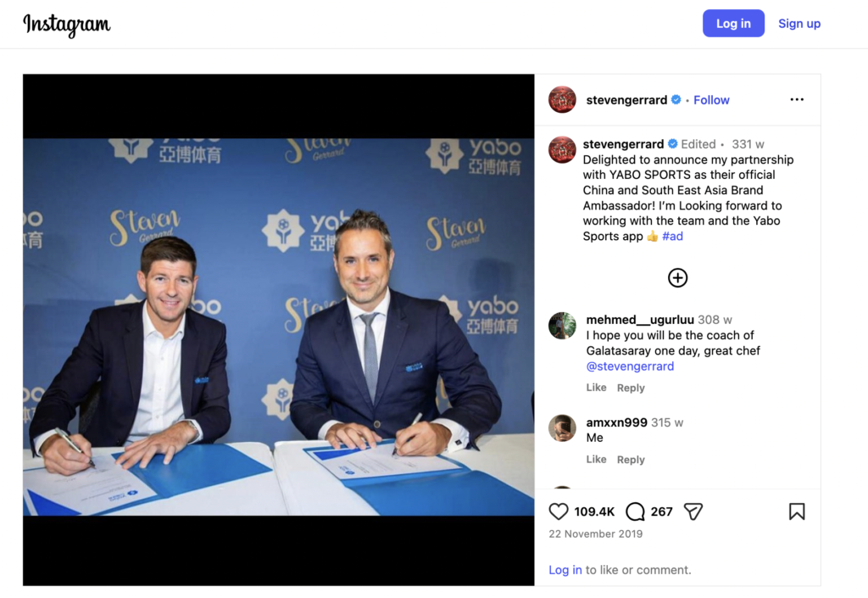Screen dimensions: 868x598
Task: Click the blue Log in button
Action: pyautogui.click(x=733, y=23)
